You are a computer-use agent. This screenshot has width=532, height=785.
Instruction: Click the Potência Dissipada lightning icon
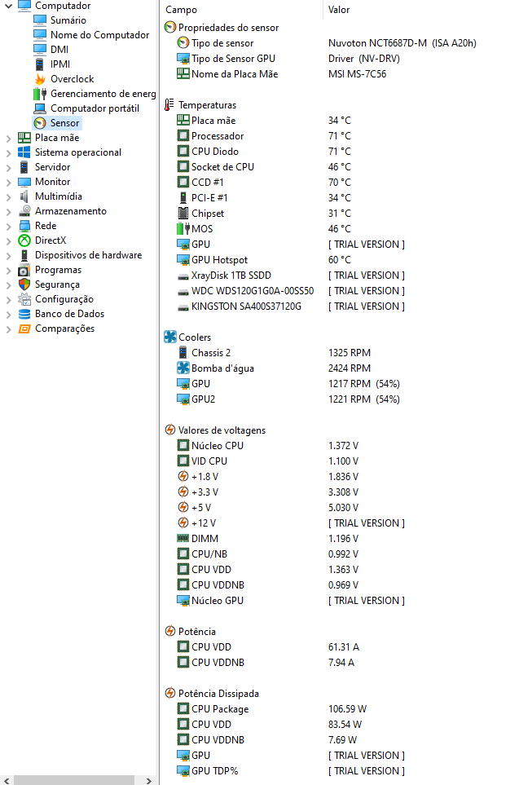point(170,694)
